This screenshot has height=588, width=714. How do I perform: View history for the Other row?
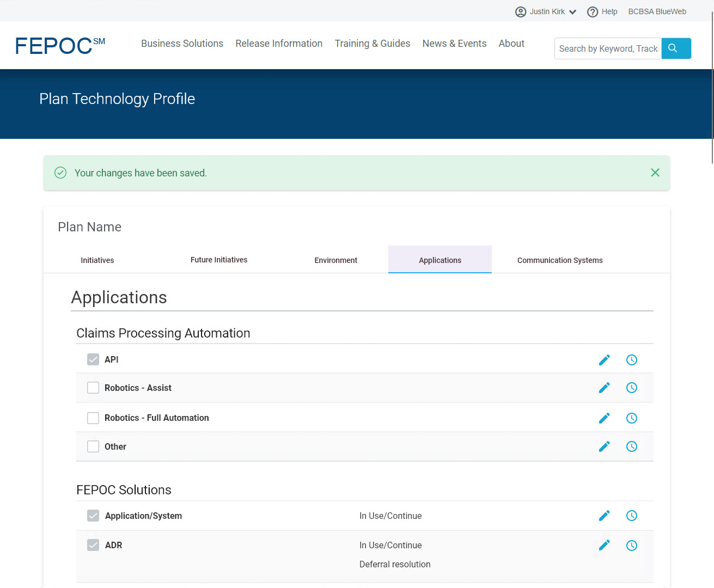[632, 446]
